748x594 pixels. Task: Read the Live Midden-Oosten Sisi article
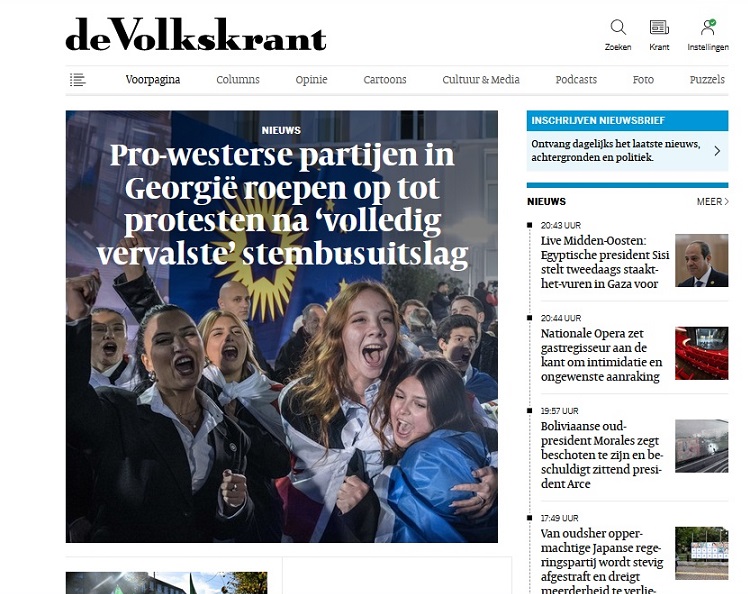[604, 262]
